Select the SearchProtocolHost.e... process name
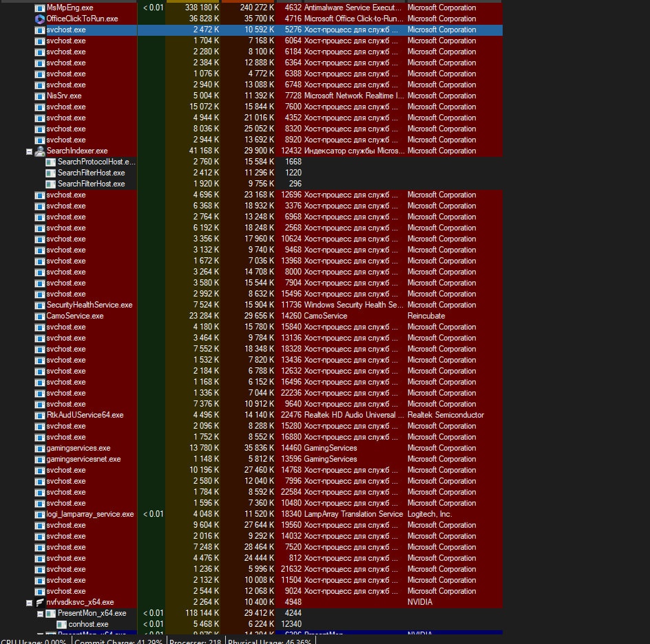 [96, 162]
